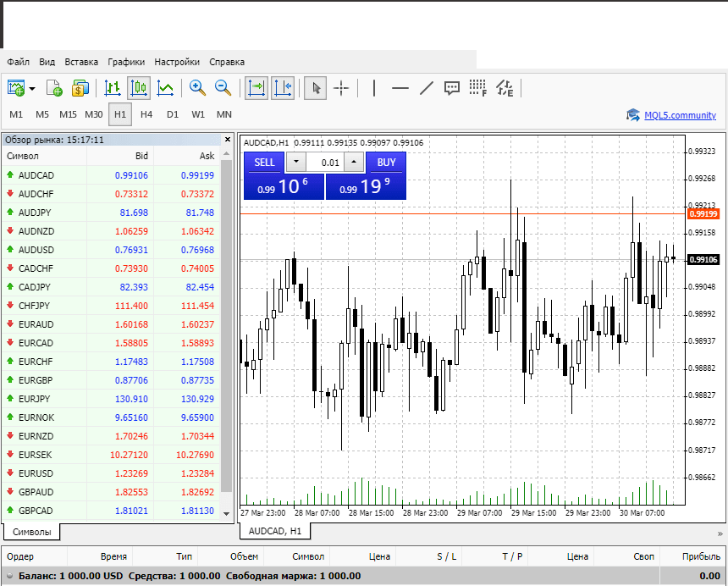The width and height of the screenshot is (728, 586).
Task: Toggle the chart shift option
Action: pos(283,87)
